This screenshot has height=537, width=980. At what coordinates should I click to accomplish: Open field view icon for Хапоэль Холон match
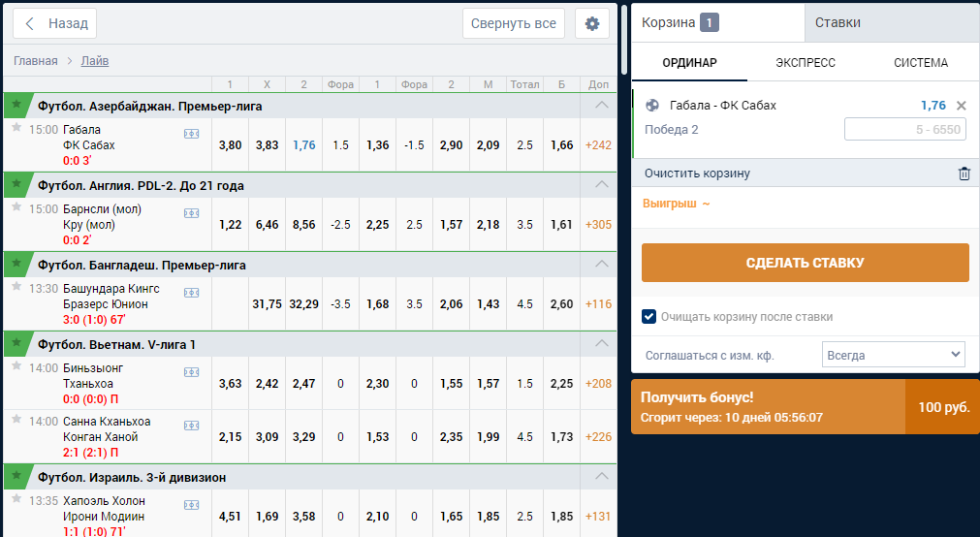[x=191, y=504]
